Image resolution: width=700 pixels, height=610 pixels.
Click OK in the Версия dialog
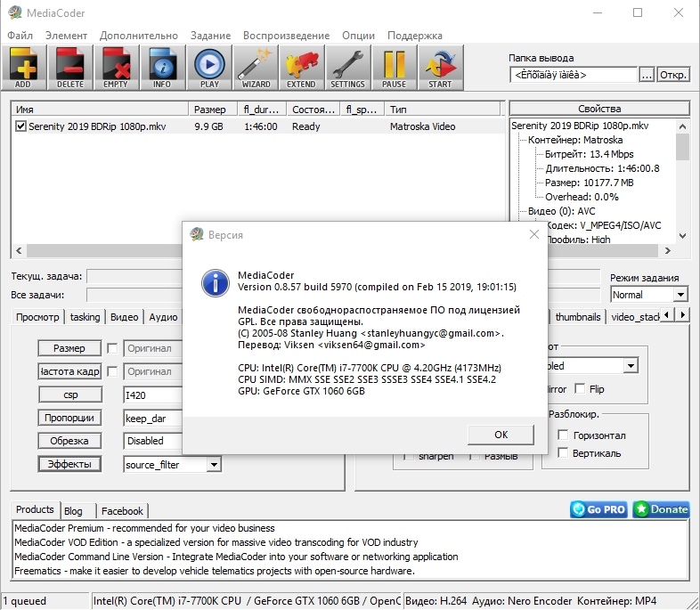coord(501,434)
